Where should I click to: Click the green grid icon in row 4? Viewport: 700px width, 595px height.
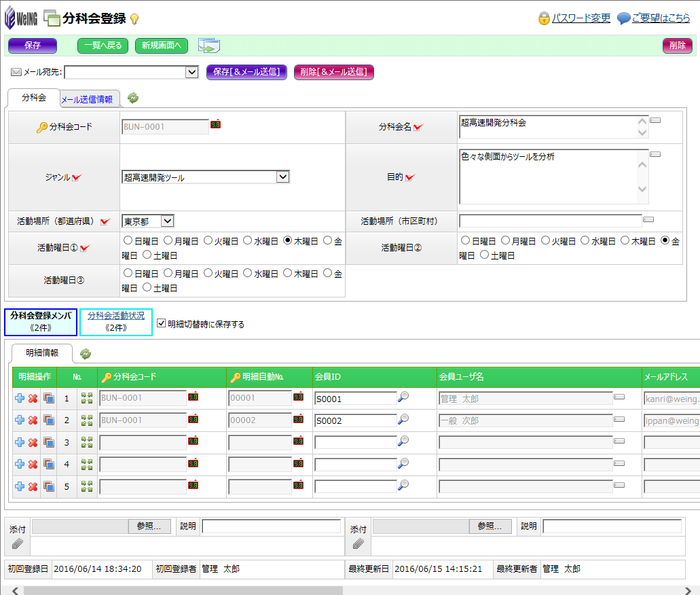87,465
